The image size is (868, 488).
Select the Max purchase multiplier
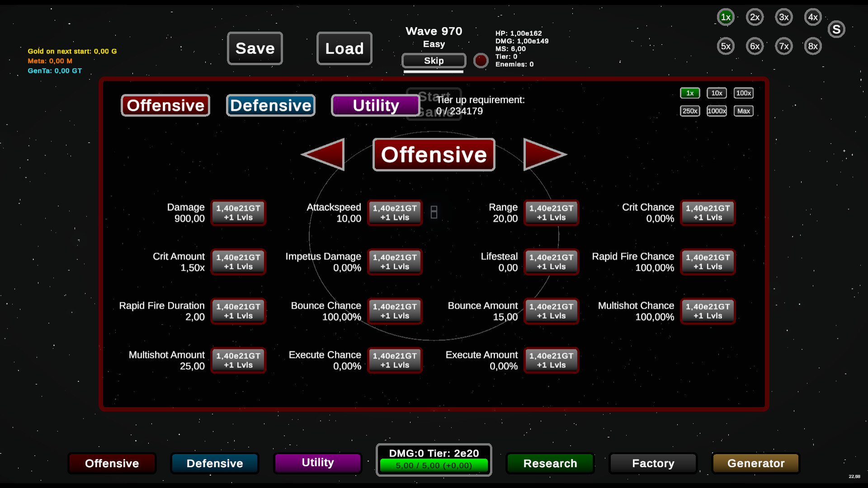tap(743, 111)
